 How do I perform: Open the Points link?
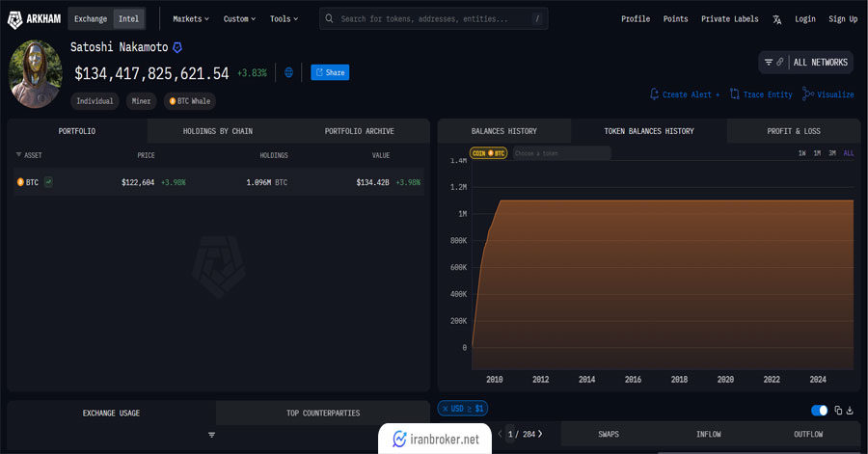tap(675, 19)
